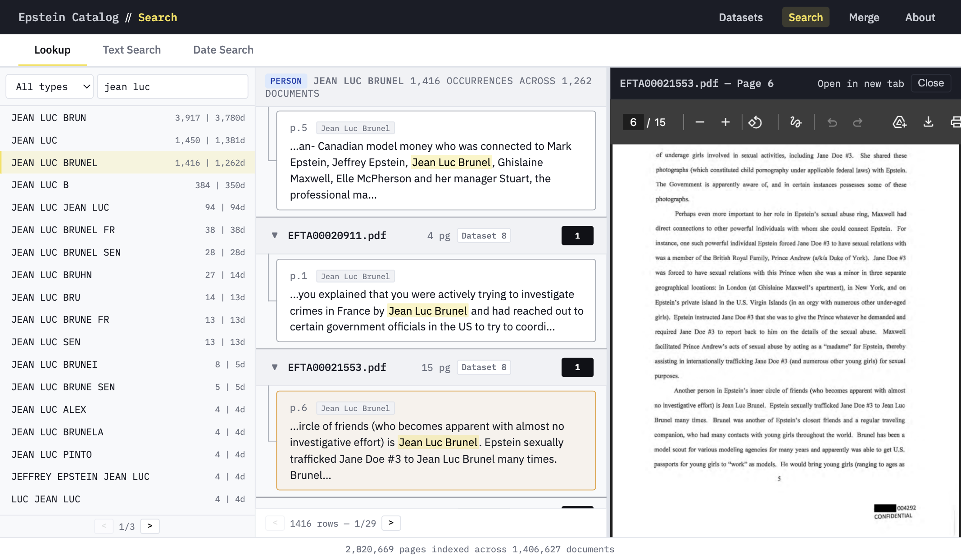Navigate to the Datasets page
Image resolution: width=961 pixels, height=560 pixels.
[740, 17]
